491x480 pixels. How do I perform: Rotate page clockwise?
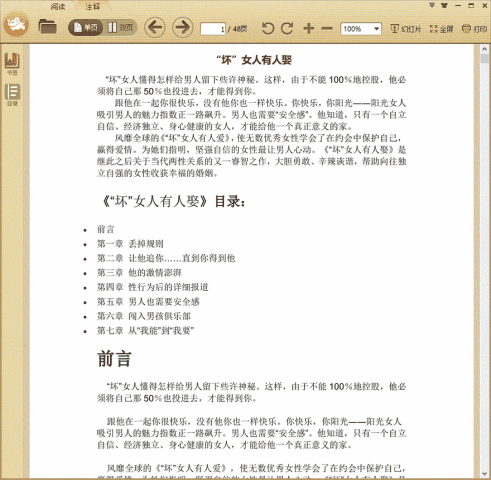click(x=287, y=28)
